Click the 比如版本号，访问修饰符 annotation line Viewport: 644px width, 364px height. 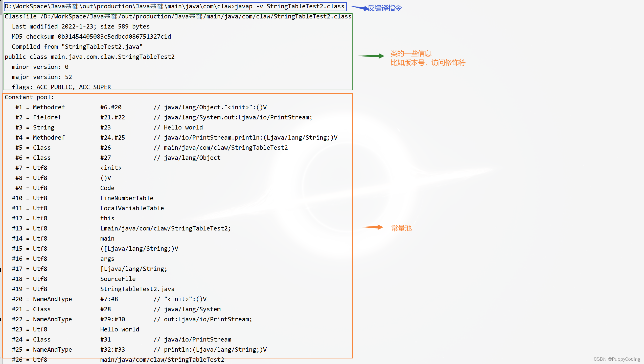(428, 63)
